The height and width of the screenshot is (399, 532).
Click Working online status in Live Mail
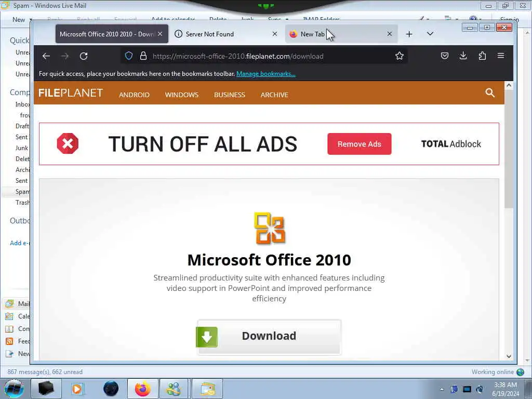coord(493,372)
